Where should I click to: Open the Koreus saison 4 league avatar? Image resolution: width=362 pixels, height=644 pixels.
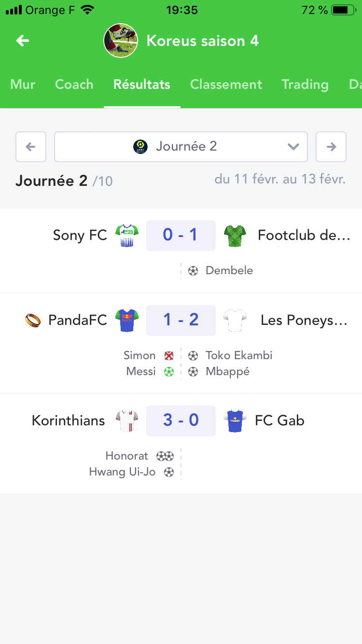point(121,41)
